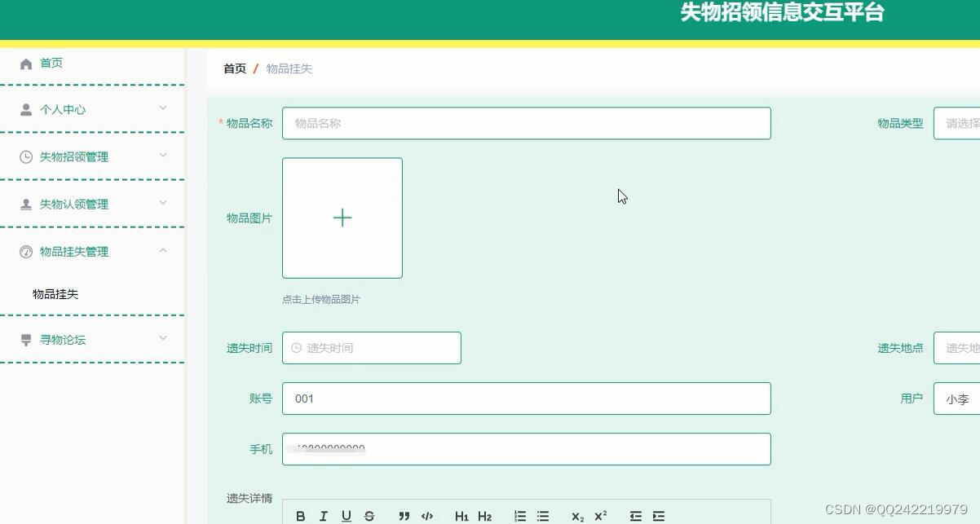The height and width of the screenshot is (524, 980).
Task: Open the 失物认领管理 sidebar menu
Action: [x=92, y=204]
